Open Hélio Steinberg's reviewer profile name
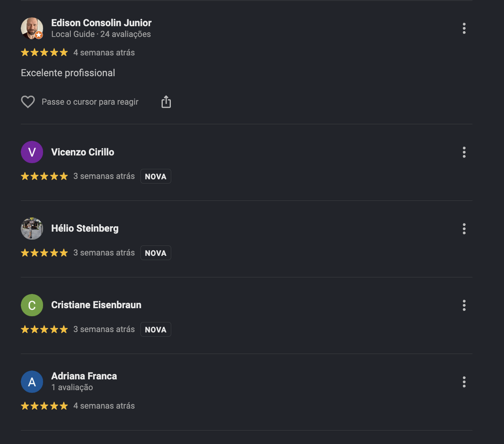 (x=85, y=229)
